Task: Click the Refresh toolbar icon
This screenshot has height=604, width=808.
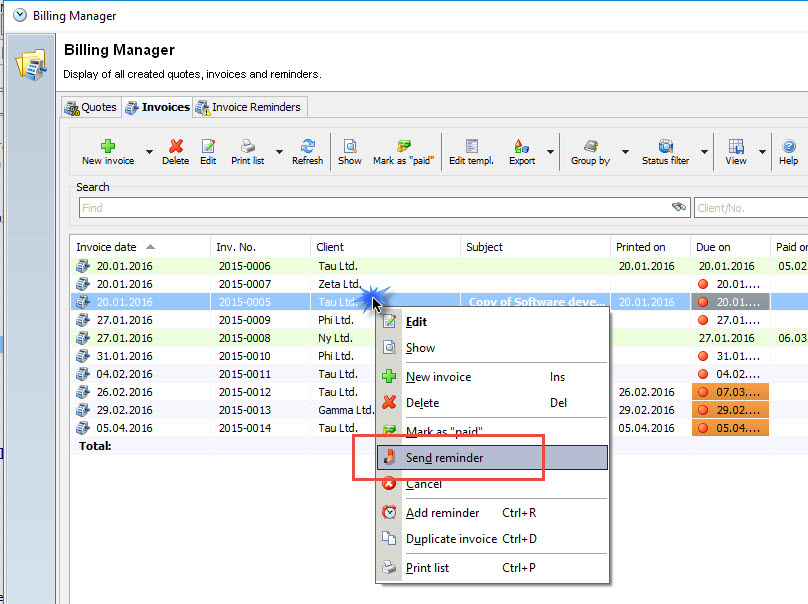Action: [307, 146]
